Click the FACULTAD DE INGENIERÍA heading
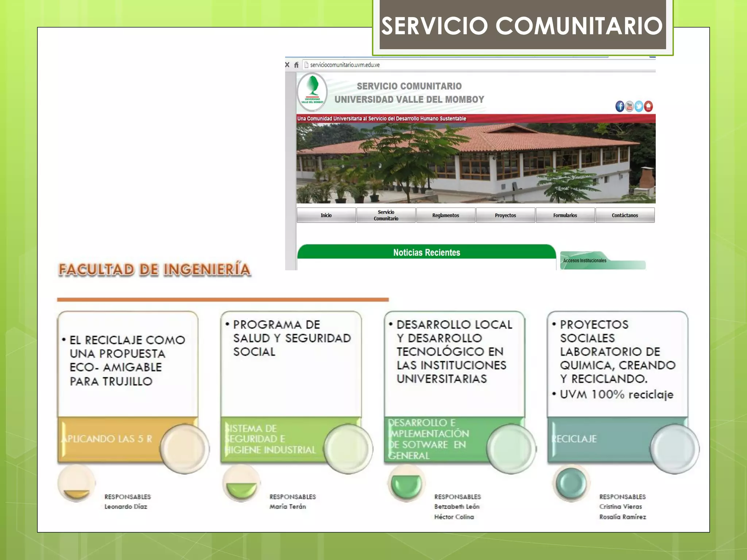747x560 pixels. click(x=155, y=269)
